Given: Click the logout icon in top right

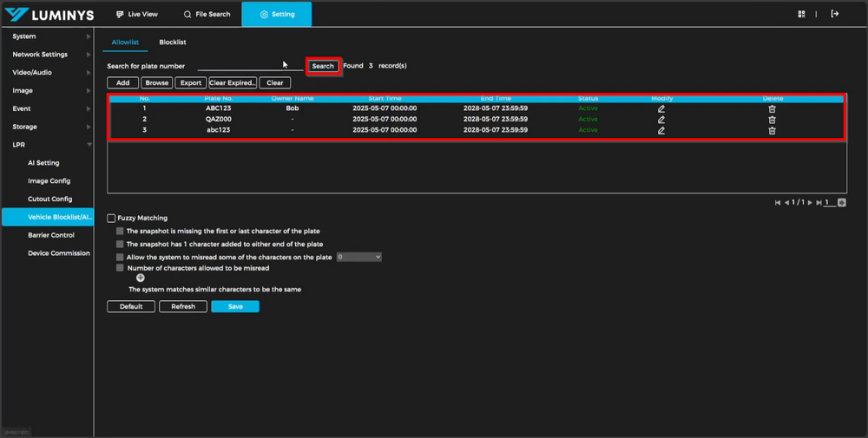Looking at the screenshot, I should [x=835, y=14].
